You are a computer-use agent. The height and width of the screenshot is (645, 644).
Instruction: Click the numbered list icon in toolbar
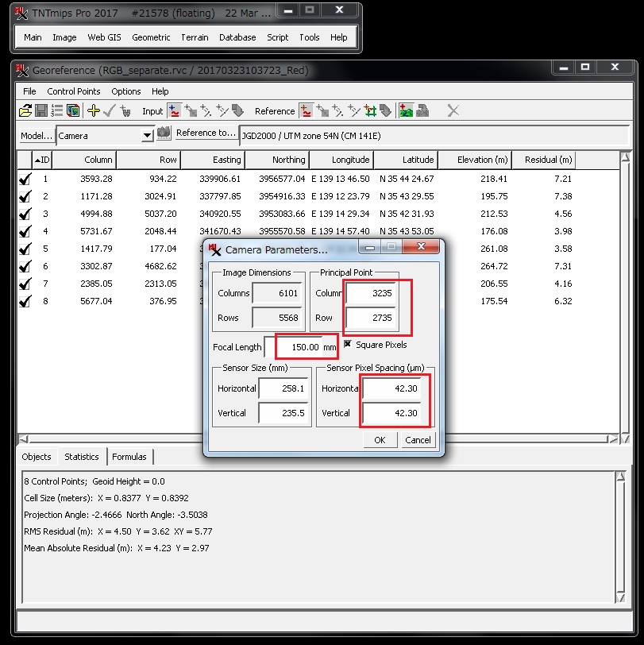[56, 111]
